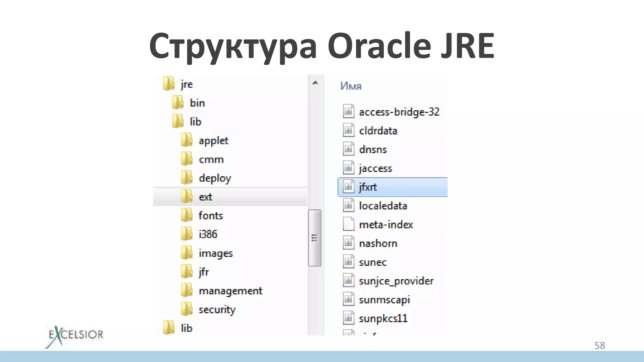Click the sunmscapi jar file icon
The image size is (644, 362).
point(348,299)
